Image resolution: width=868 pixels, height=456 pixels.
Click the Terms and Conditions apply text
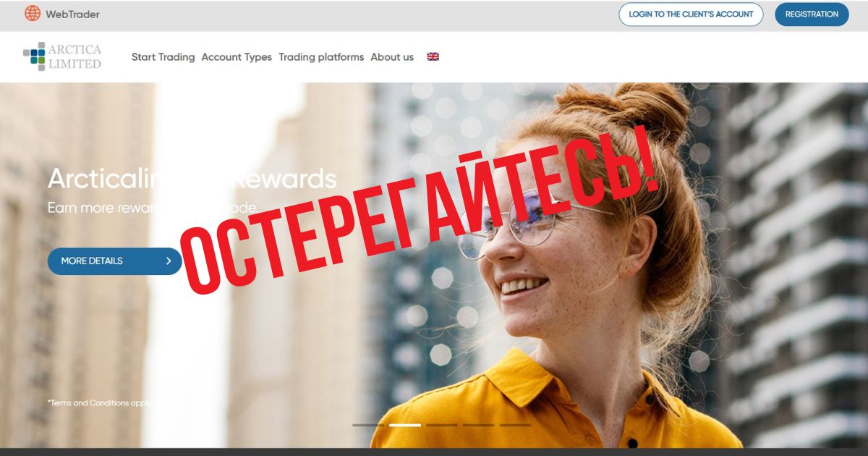click(x=100, y=403)
